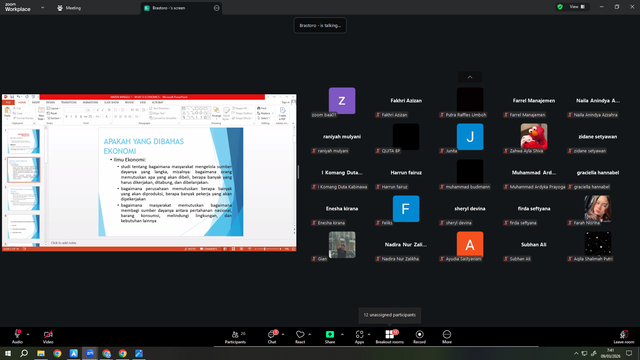The height and width of the screenshot is (360, 640).
Task: Toggle the Notes button in PowerPoint status bar
Action: [190, 249]
